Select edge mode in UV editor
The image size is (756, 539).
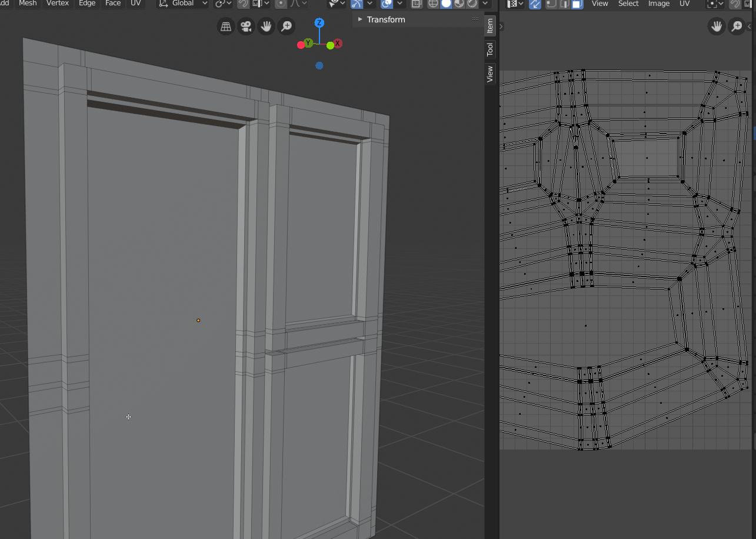(564, 4)
